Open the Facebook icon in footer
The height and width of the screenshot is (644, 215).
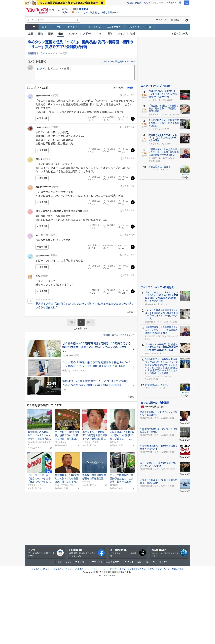pos(101,553)
